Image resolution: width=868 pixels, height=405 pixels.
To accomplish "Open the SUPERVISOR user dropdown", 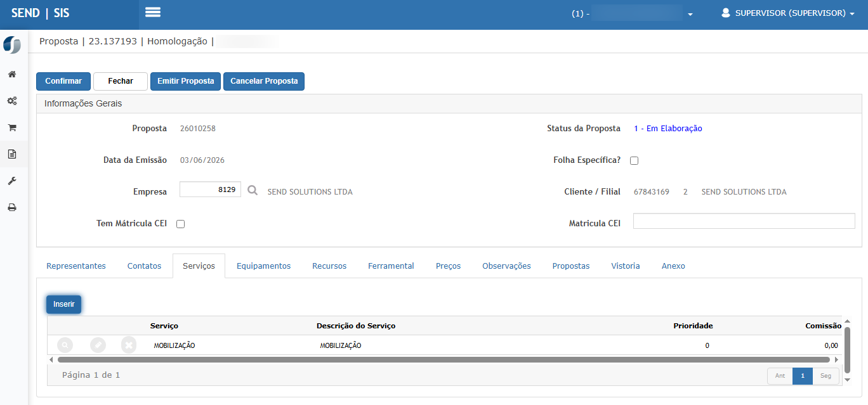I will [788, 13].
